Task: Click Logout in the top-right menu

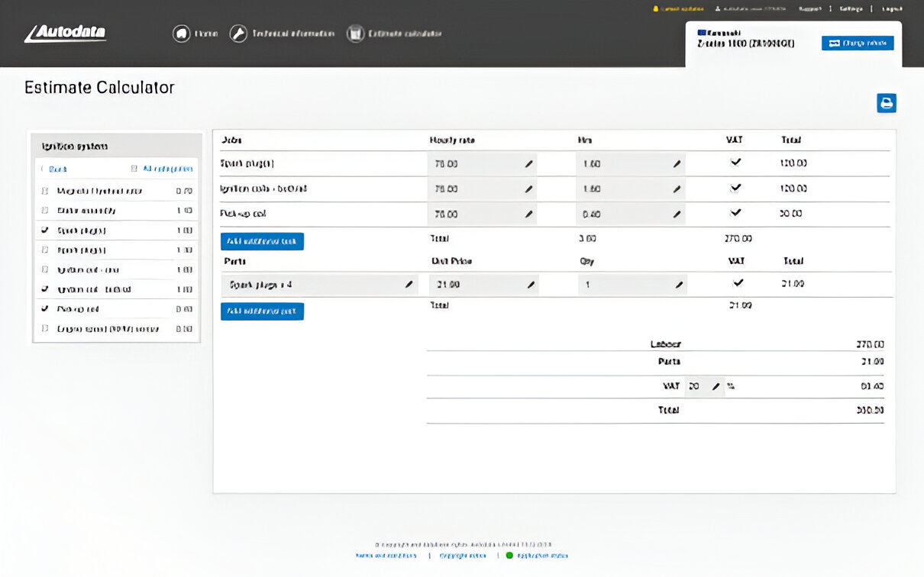Action: 892,9
